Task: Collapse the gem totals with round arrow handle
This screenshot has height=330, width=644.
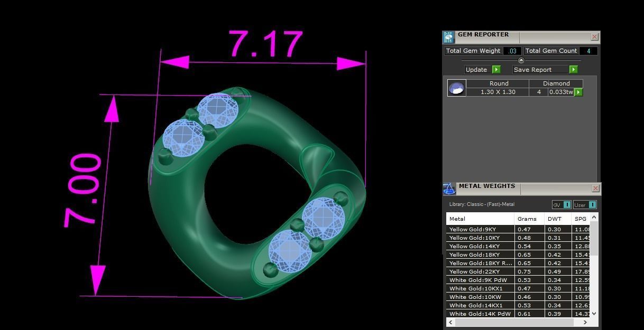Action: coord(521,60)
